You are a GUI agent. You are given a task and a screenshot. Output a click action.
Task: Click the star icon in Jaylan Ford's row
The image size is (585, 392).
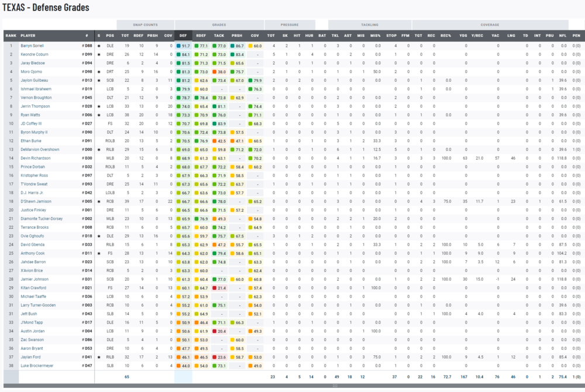pyautogui.click(x=99, y=357)
